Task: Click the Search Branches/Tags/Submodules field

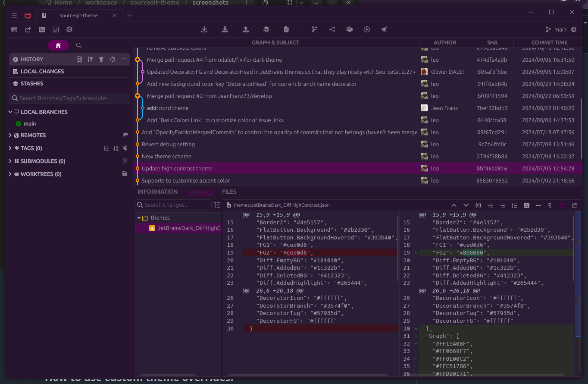Action: (x=70, y=98)
